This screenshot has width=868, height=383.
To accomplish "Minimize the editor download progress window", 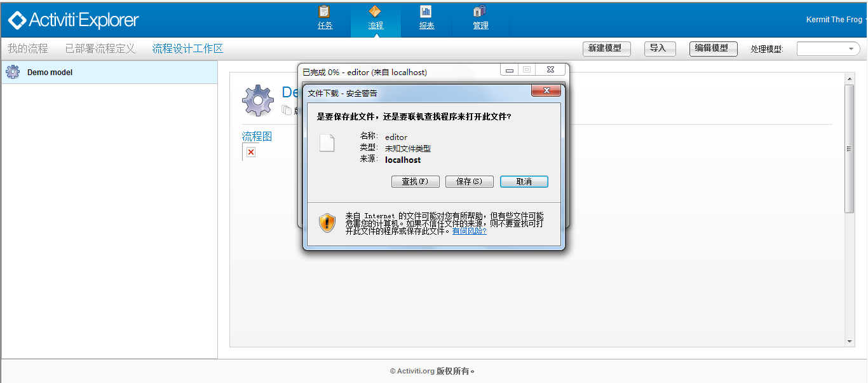I will coord(510,70).
